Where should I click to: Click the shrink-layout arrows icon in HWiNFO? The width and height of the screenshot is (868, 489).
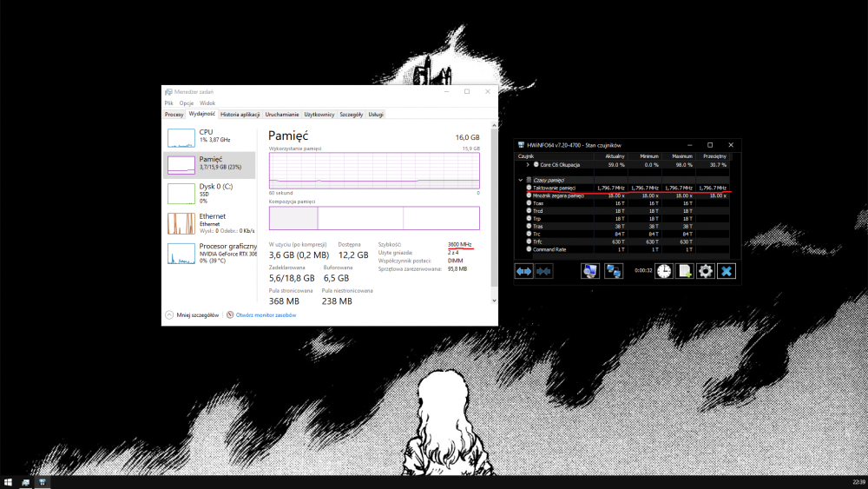coord(543,271)
